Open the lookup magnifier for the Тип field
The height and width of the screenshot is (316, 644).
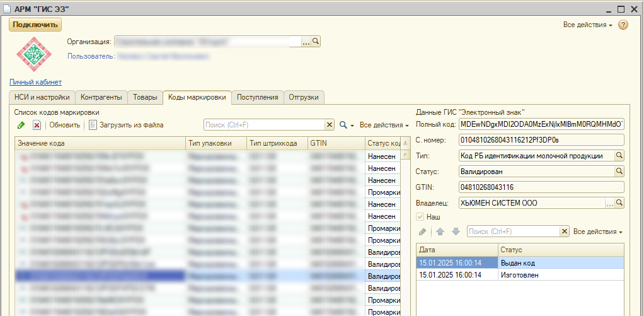point(619,155)
